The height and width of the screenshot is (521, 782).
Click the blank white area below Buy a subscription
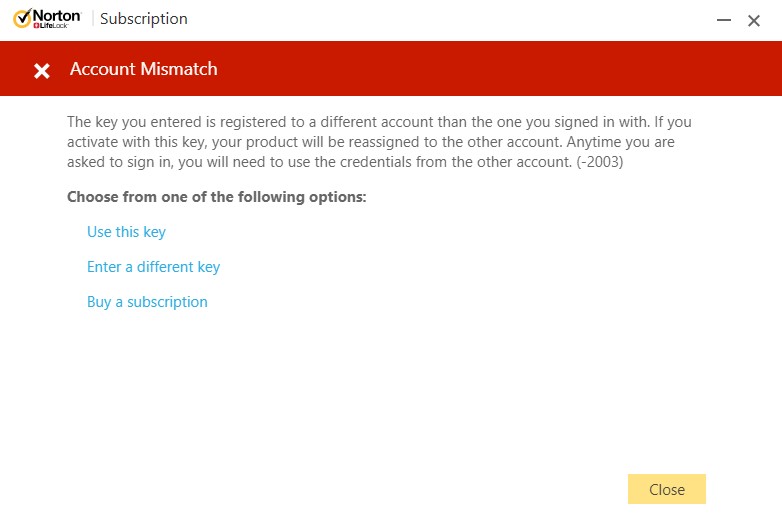point(349,389)
